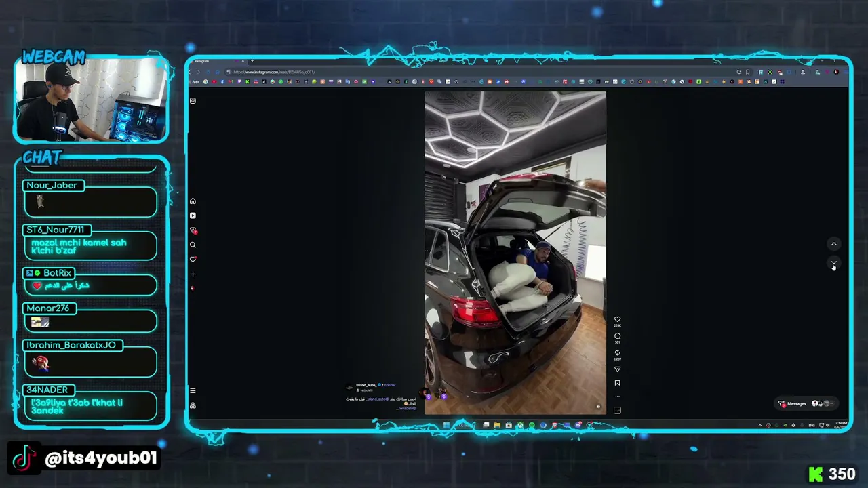Screen dimensions: 868x488
Task: Click Nour_Jaber username in chat
Action: 52,185
